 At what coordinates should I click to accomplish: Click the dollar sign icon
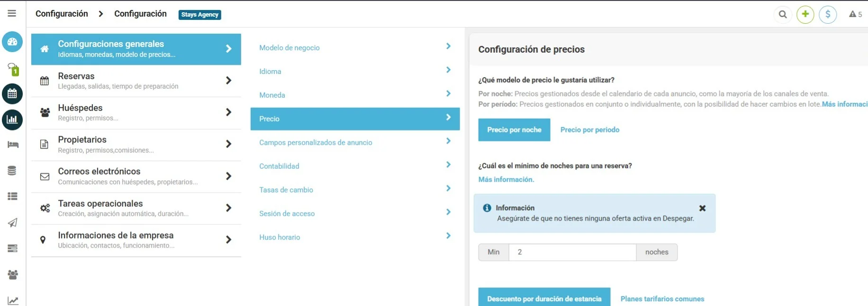point(828,14)
